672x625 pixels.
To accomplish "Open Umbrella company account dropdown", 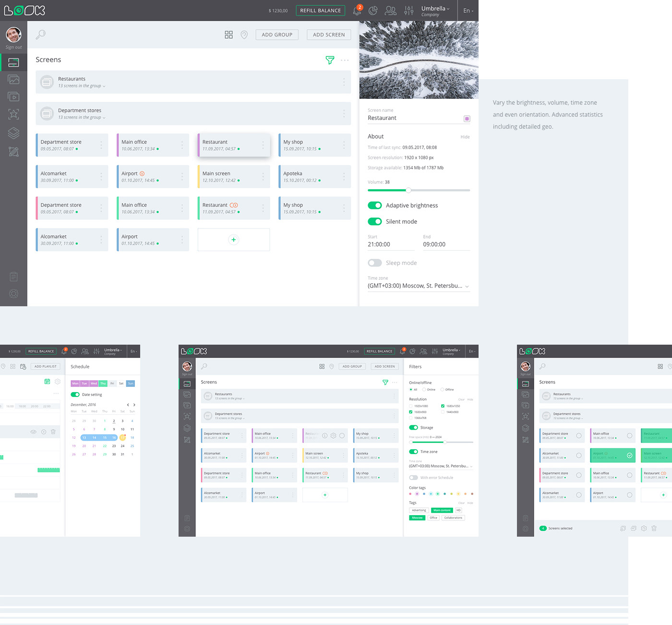I will click(x=435, y=11).
